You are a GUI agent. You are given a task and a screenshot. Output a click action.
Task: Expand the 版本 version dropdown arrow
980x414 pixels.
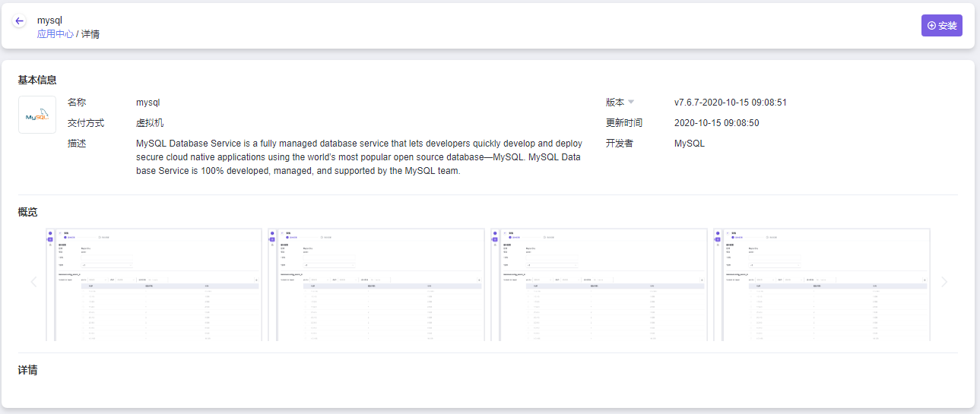pyautogui.click(x=631, y=103)
